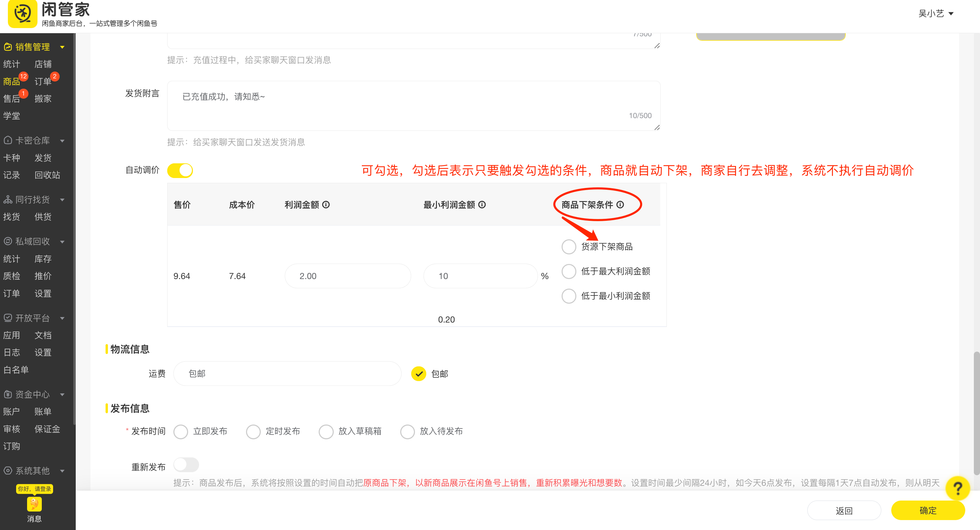Screen dimensions: 980x530
Task: Select the 货源下架商品 radio button
Action: point(569,247)
